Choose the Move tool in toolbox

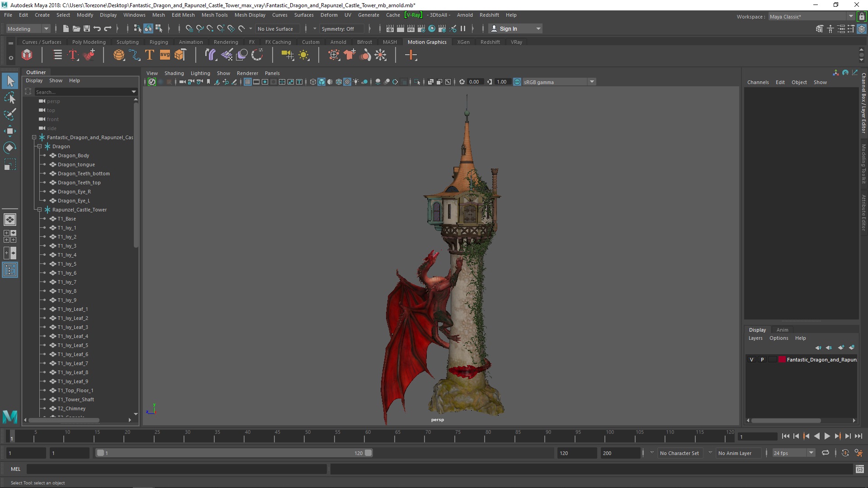10,131
